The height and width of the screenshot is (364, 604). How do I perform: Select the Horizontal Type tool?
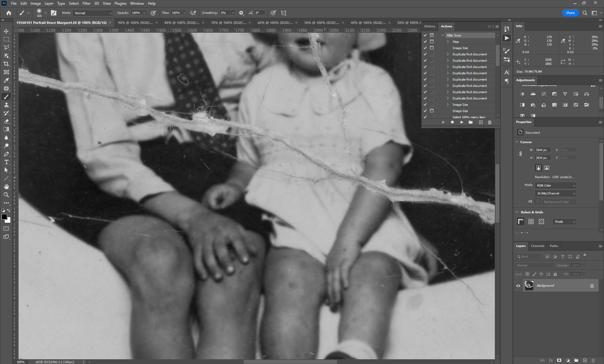6,162
